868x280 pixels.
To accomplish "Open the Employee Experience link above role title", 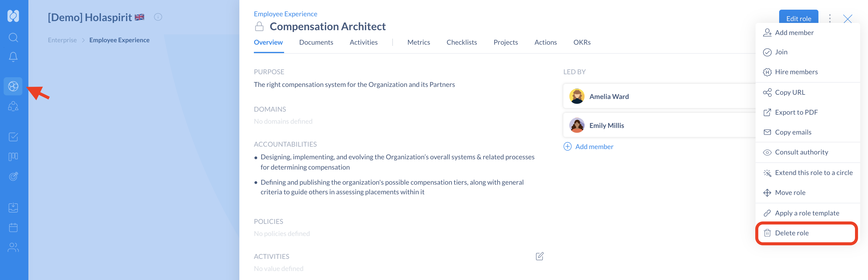I will tap(285, 14).
